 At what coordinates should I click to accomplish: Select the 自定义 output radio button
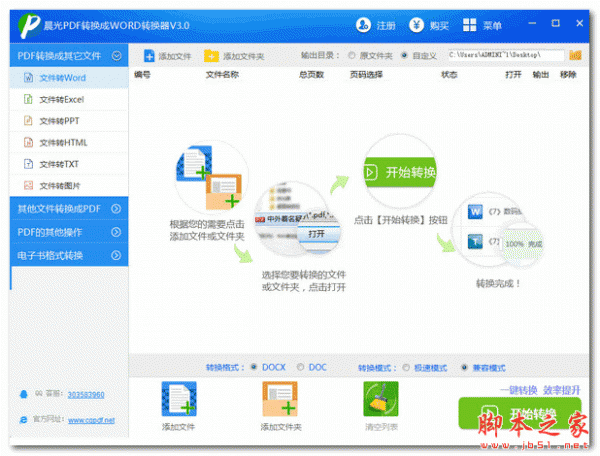point(404,55)
